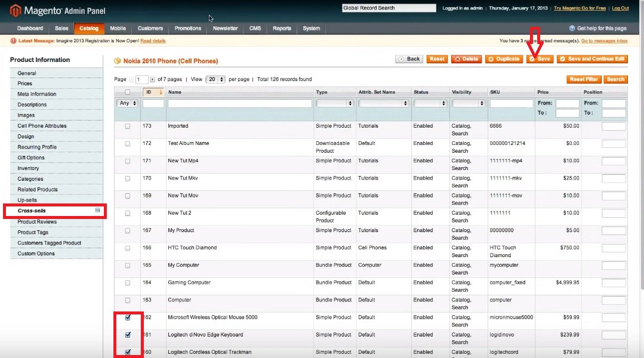Click the grid Search button
The width and height of the screenshot is (644, 358).
(x=615, y=79)
